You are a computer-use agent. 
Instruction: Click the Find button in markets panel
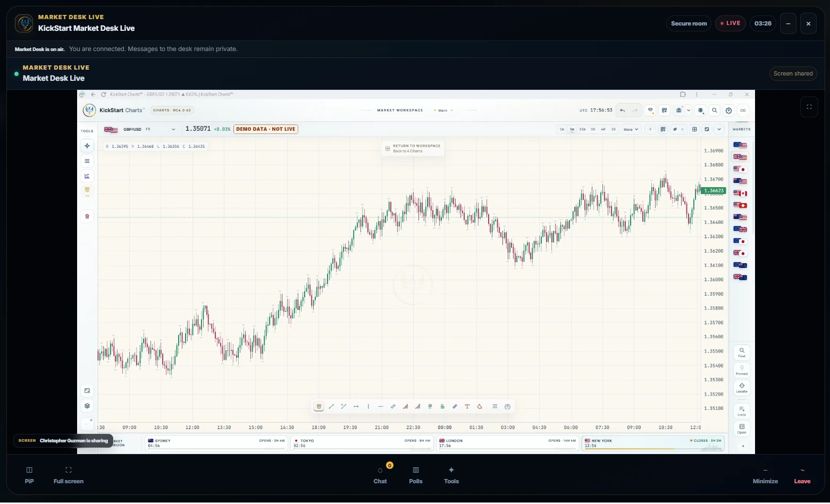tap(742, 352)
